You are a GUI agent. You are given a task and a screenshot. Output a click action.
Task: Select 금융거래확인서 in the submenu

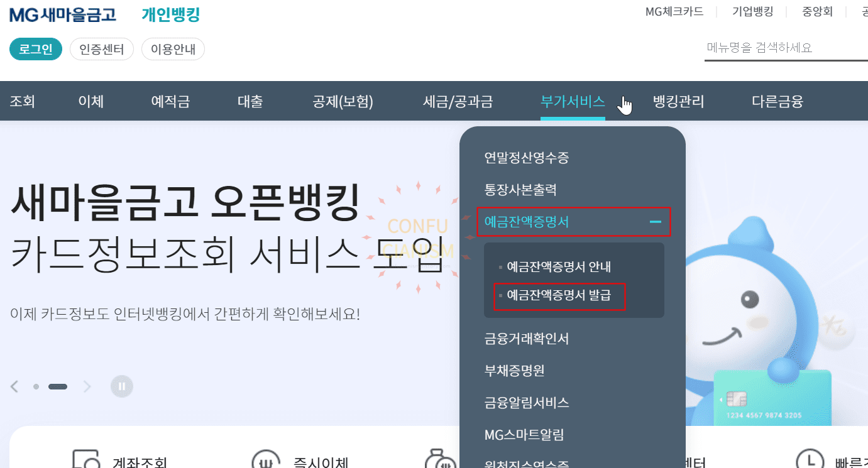(x=527, y=339)
